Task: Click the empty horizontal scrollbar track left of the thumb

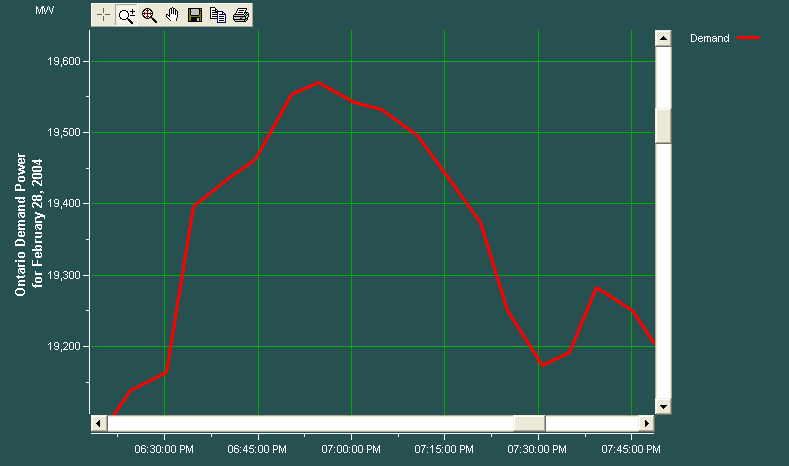Action: point(300,423)
